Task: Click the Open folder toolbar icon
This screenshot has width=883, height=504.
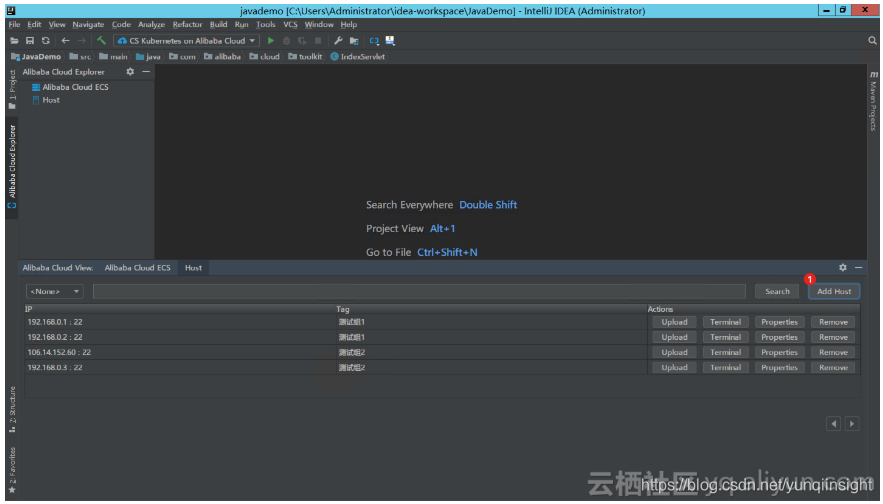Action: click(x=15, y=41)
